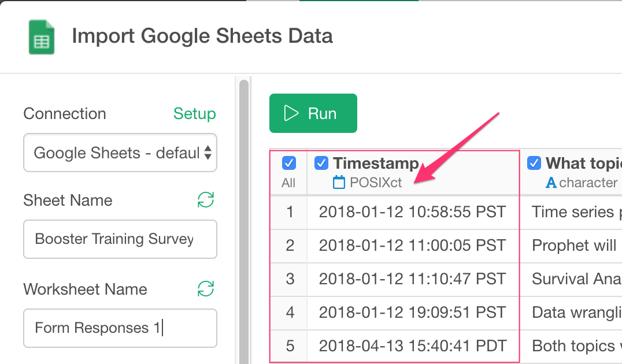This screenshot has width=622, height=364.
Task: Click row number 1
Action: click(290, 212)
